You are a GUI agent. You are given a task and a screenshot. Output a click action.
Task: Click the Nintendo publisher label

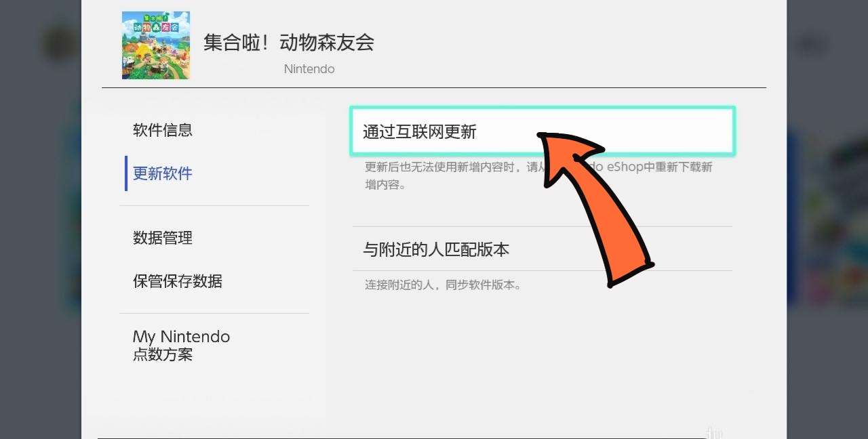tap(309, 69)
